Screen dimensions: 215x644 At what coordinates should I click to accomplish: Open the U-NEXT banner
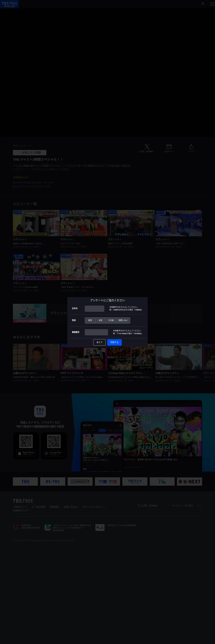(x=190, y=481)
